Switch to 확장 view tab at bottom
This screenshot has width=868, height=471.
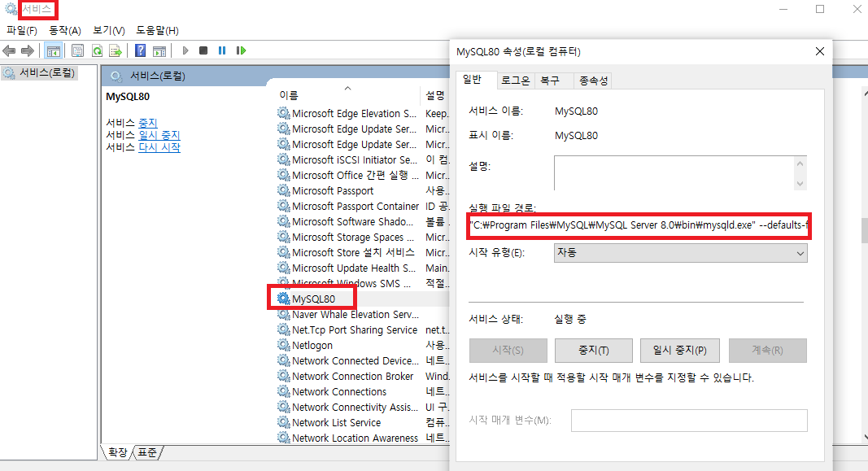[117, 453]
